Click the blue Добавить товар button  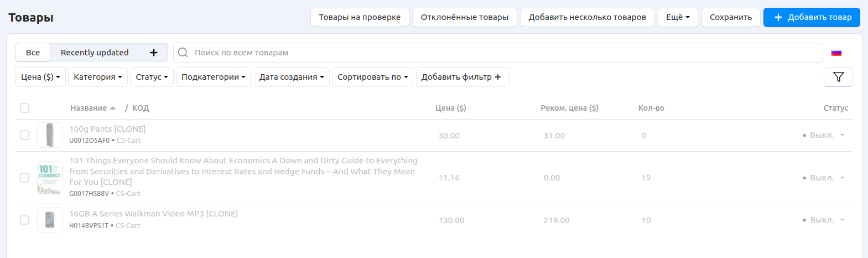(x=812, y=17)
